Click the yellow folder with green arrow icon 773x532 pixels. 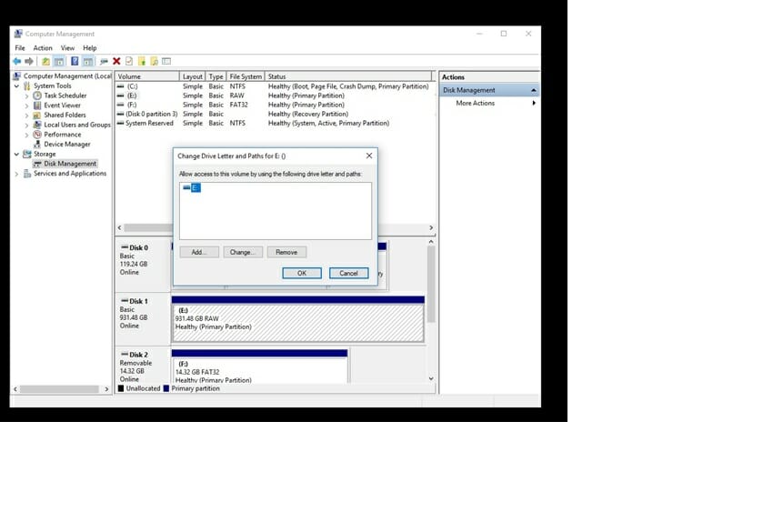[x=142, y=61]
